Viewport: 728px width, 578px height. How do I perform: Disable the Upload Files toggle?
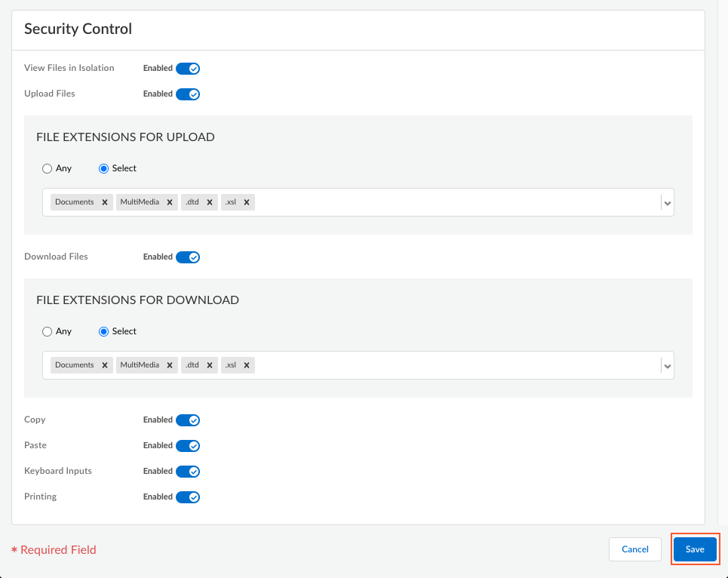pyautogui.click(x=189, y=94)
